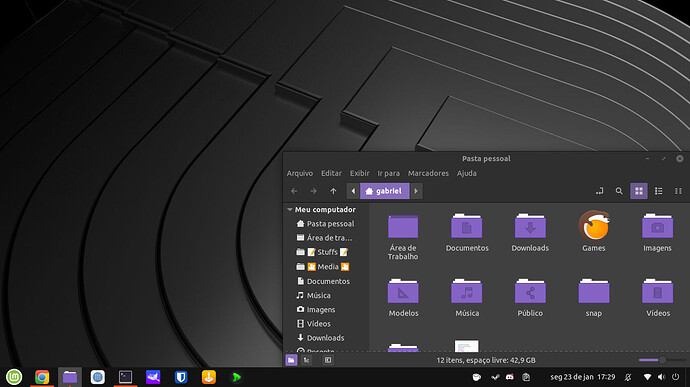Open the Ir para menu
The image size is (690, 387).
click(389, 173)
